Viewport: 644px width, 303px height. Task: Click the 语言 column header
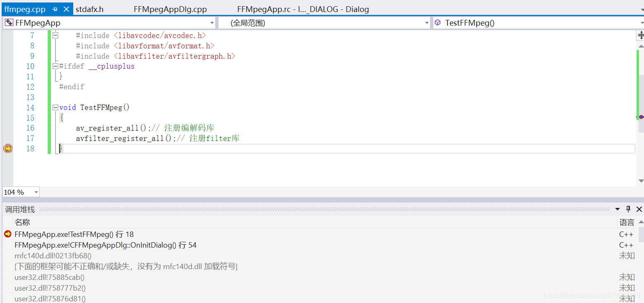coord(627,222)
